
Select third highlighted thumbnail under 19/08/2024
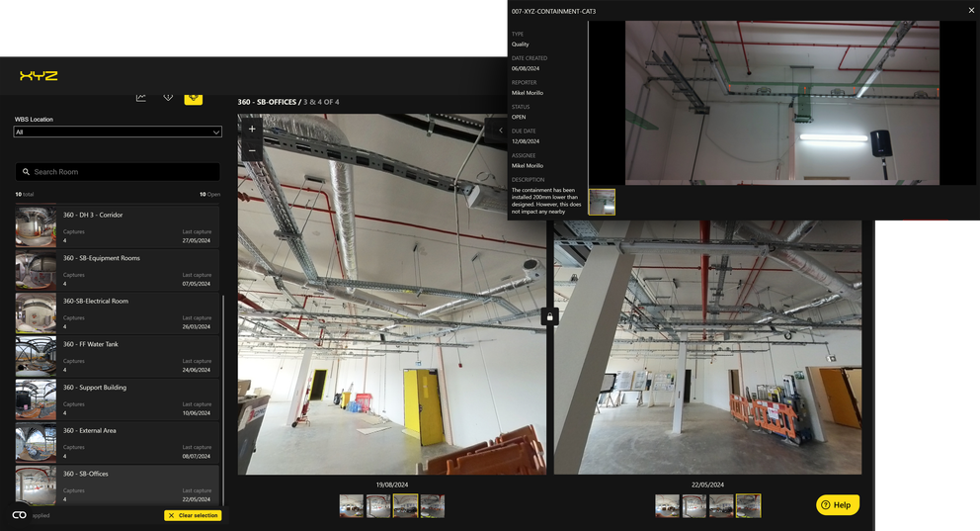click(x=405, y=506)
